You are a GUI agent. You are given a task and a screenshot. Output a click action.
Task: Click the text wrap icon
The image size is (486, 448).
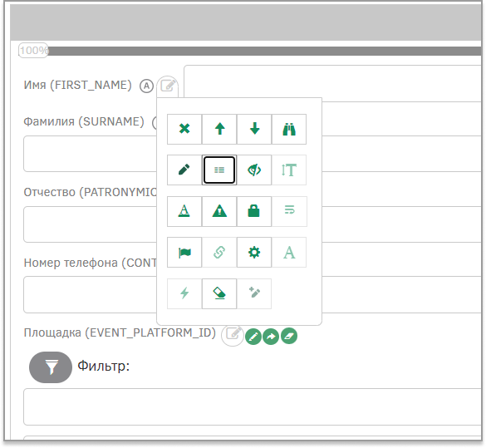[x=289, y=211]
